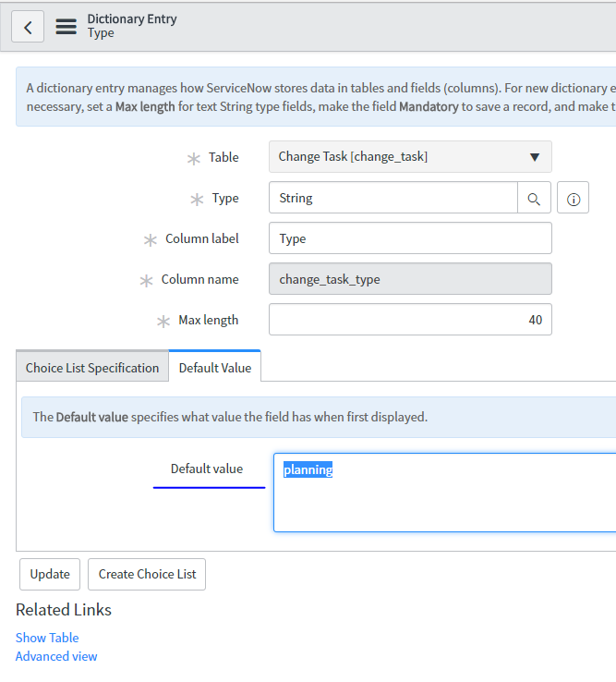This screenshot has width=616, height=682.
Task: Click the Related Links heading
Action: point(64,610)
